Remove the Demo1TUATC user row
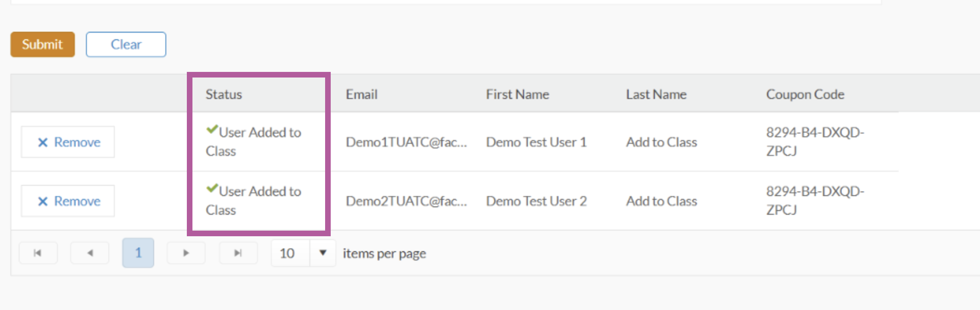980x310 pixels. coord(68,142)
